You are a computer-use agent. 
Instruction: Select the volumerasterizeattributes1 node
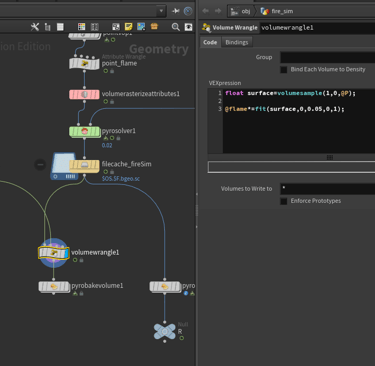pos(84,94)
